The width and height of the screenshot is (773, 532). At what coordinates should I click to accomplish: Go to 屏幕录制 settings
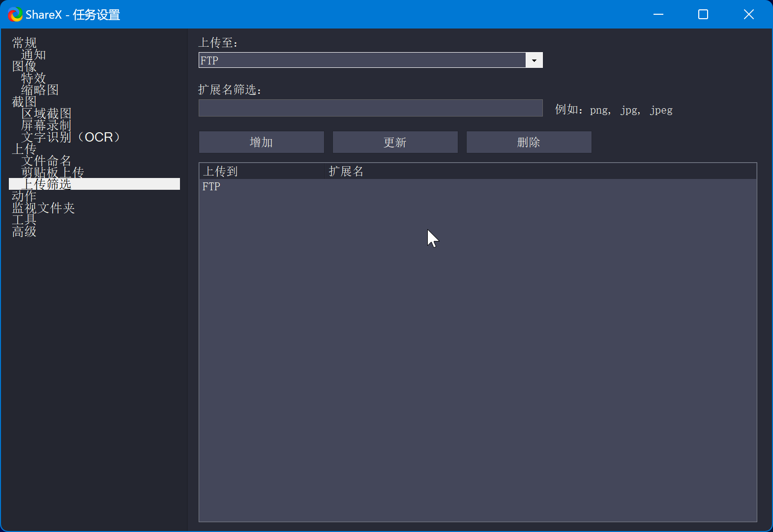[46, 125]
